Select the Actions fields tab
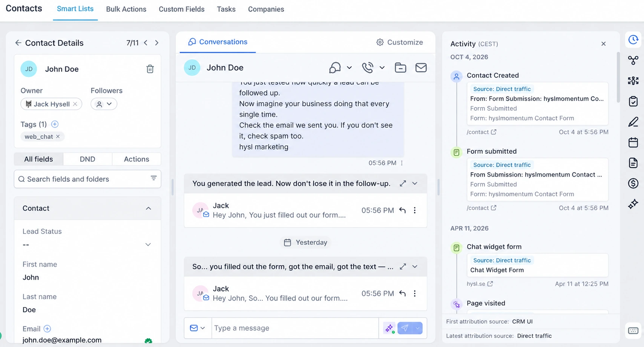644x347 pixels. tap(136, 159)
